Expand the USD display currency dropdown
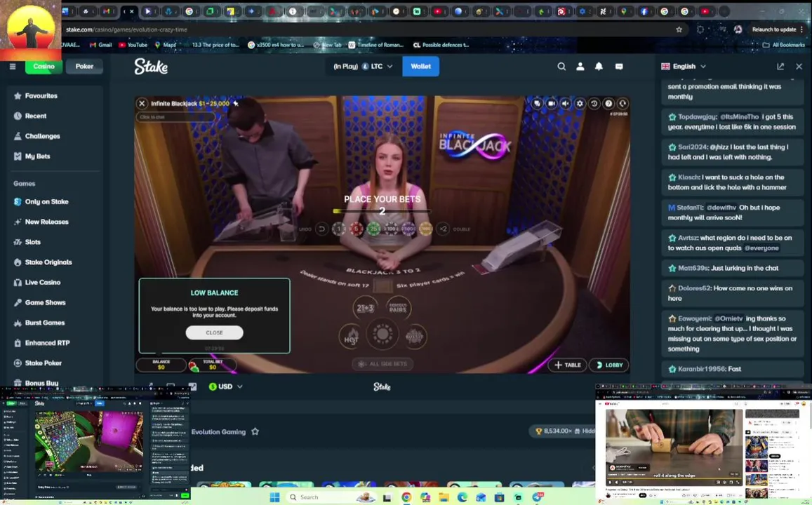Viewport: 812px width, 505px height. (x=225, y=386)
